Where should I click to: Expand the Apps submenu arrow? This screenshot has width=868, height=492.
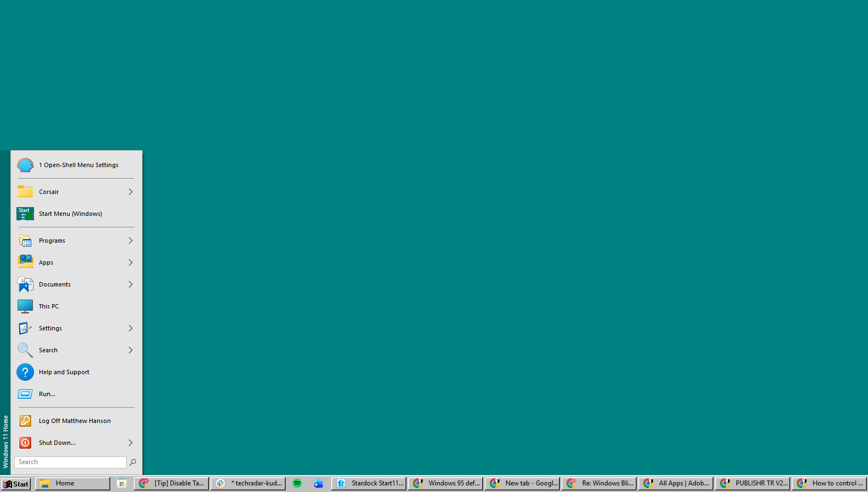pyautogui.click(x=131, y=262)
